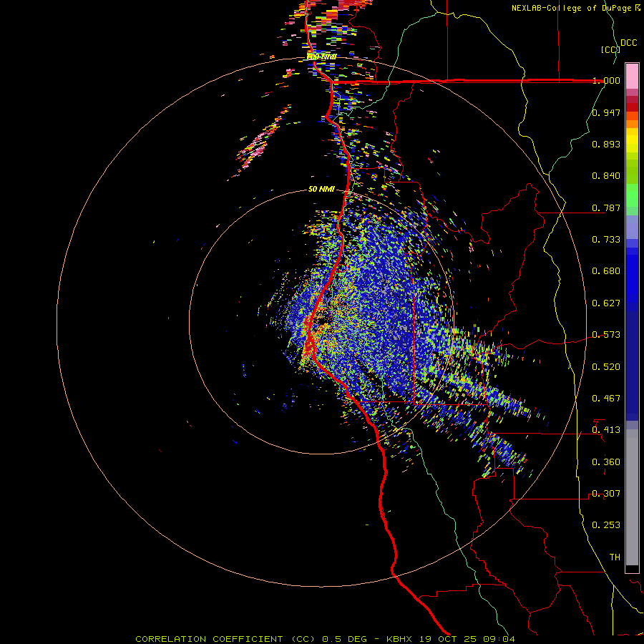
Task: Pick the pink segment of the color bar
Action: (x=632, y=77)
